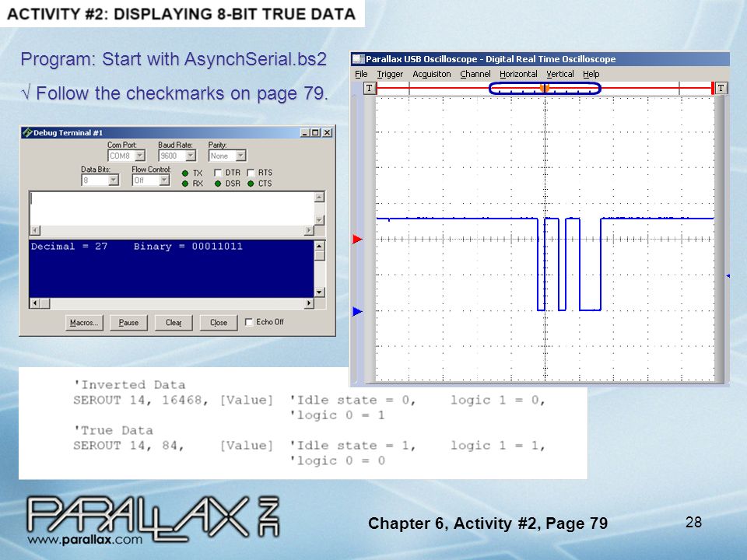
Task: Click the Debug Terminal title bar icon
Action: [27, 132]
